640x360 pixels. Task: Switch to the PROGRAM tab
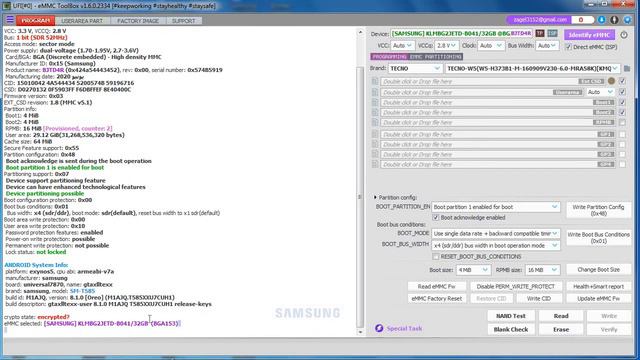pyautogui.click(x=36, y=20)
